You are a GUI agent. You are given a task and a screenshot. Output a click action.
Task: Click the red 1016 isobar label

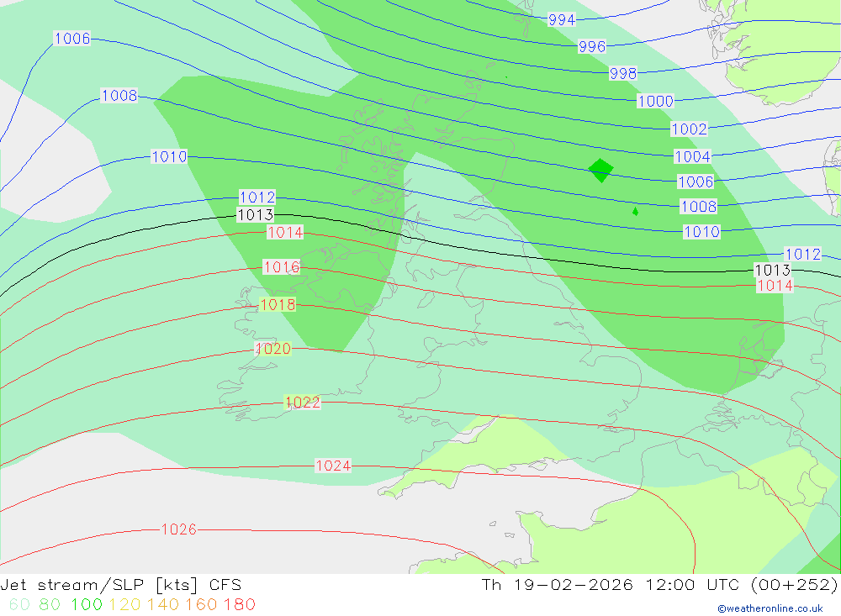coord(281,266)
